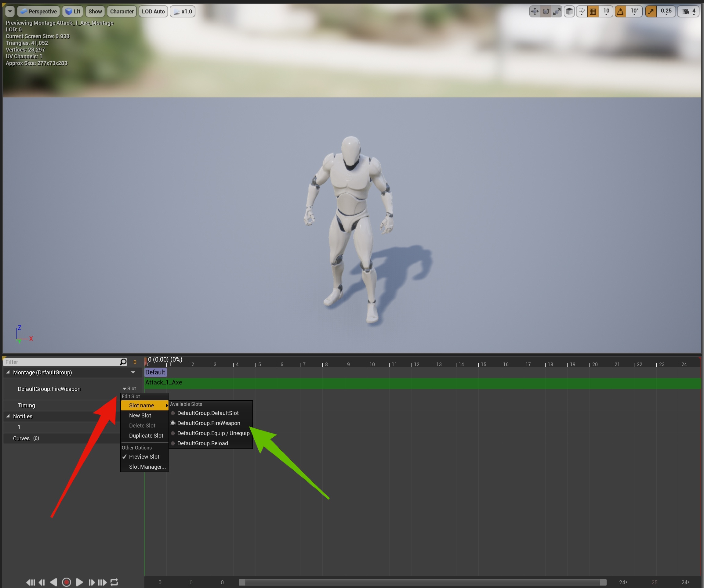Toggle playback looping icon
The width and height of the screenshot is (704, 588).
point(114,582)
